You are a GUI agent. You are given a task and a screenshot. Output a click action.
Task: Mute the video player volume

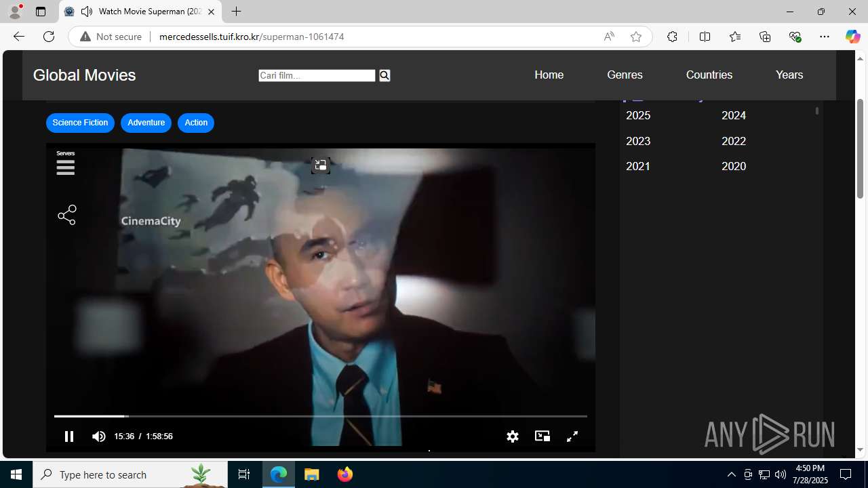point(99,436)
